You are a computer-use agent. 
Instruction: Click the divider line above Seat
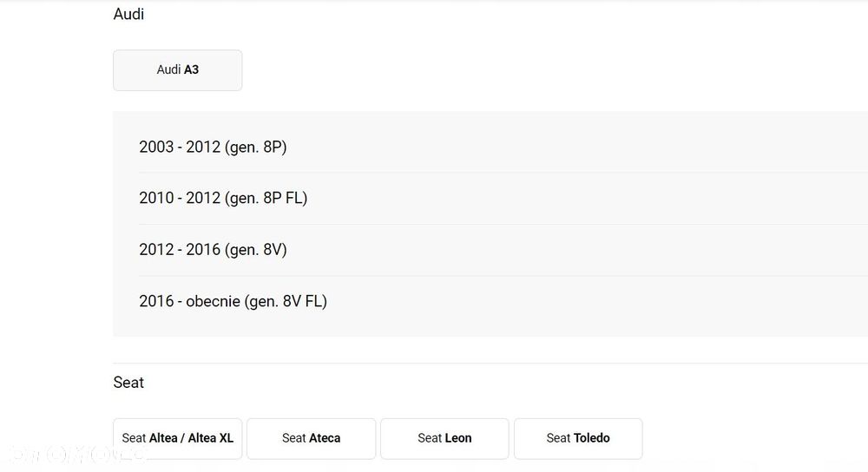(x=490, y=363)
